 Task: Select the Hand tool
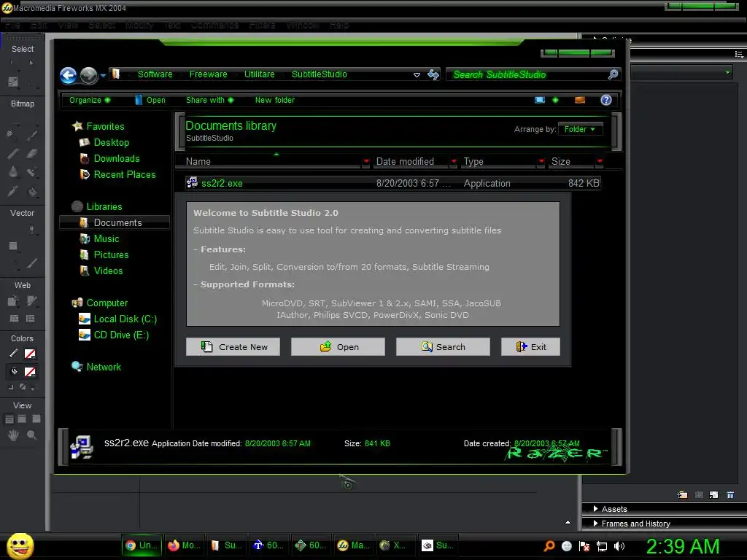[13, 435]
